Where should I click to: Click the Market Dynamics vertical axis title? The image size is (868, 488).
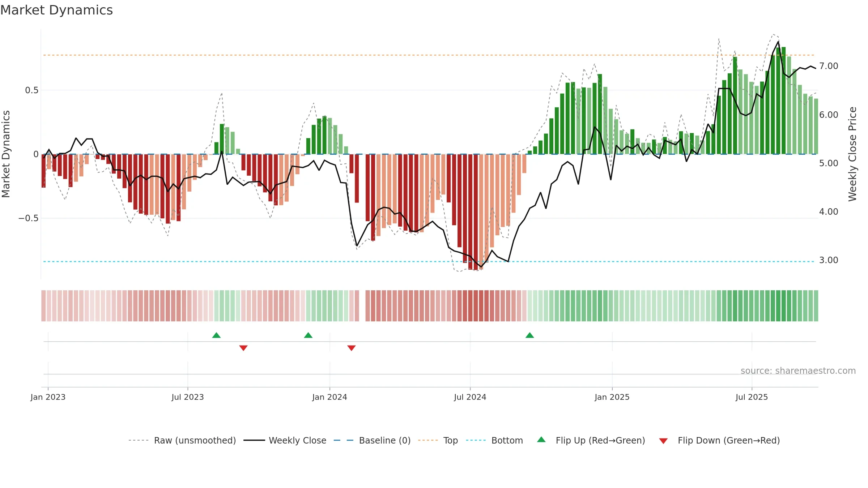(6, 154)
